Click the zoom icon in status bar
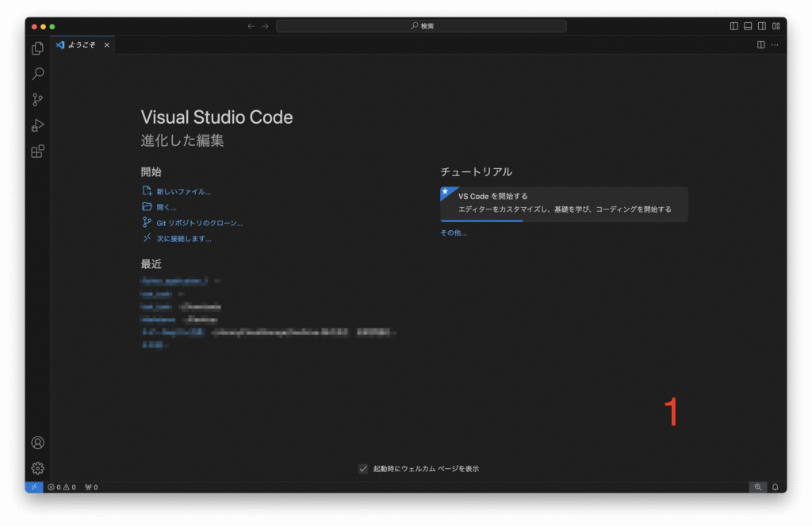Viewport: 812px width, 526px height. coord(757,487)
